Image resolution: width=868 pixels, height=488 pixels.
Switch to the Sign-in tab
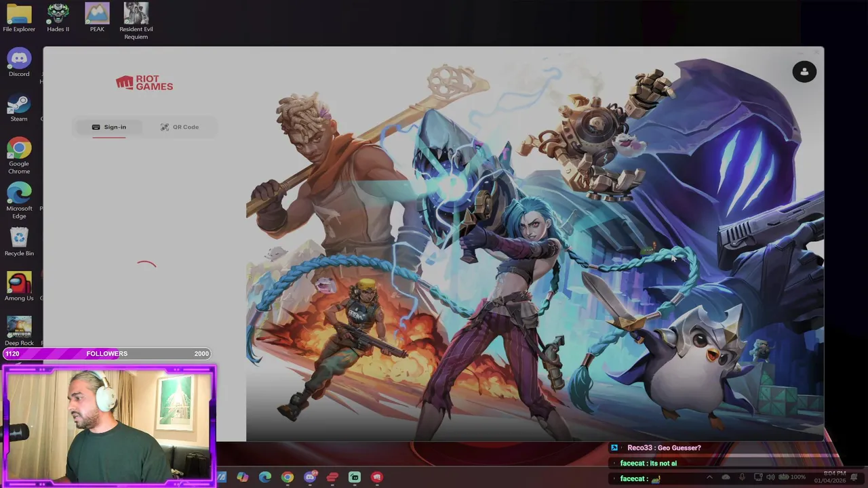click(109, 127)
